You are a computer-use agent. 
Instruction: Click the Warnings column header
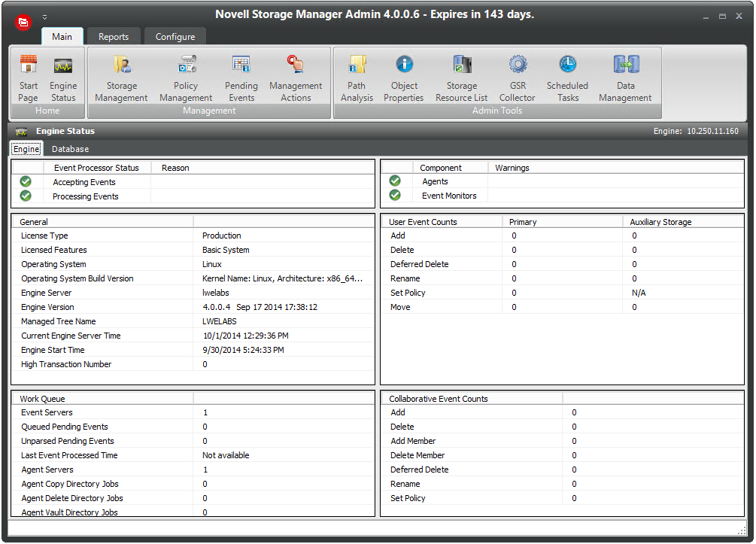point(512,168)
